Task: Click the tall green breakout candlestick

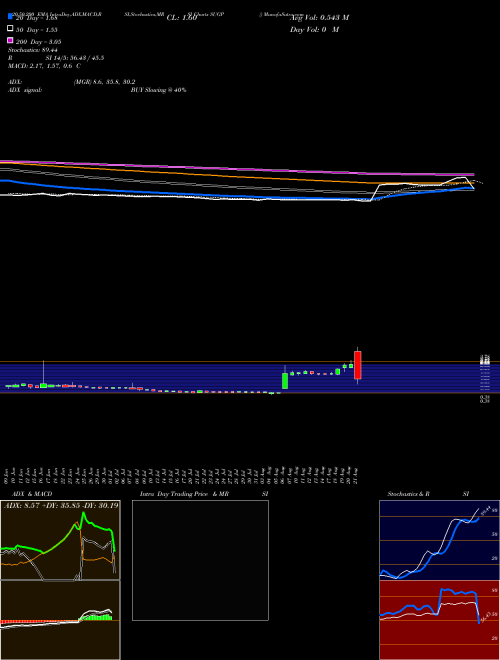Action: click(285, 380)
